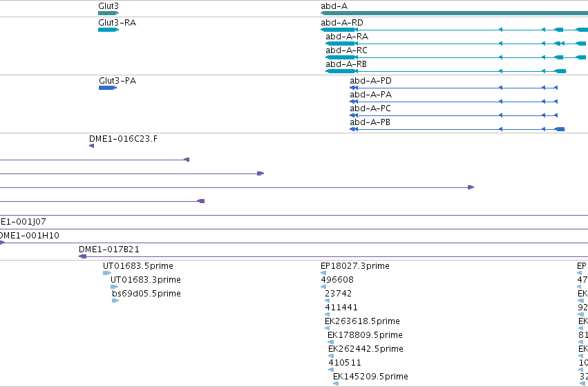Select the DME1-001H10 clone label
The width and height of the screenshot is (588, 387).
click(29, 236)
